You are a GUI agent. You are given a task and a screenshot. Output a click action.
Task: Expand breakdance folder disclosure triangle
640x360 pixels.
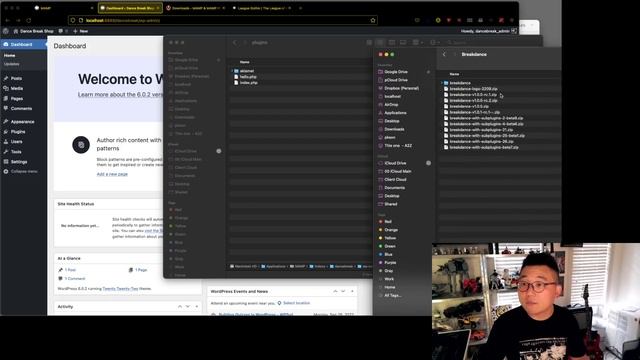pyautogui.click(x=442, y=83)
